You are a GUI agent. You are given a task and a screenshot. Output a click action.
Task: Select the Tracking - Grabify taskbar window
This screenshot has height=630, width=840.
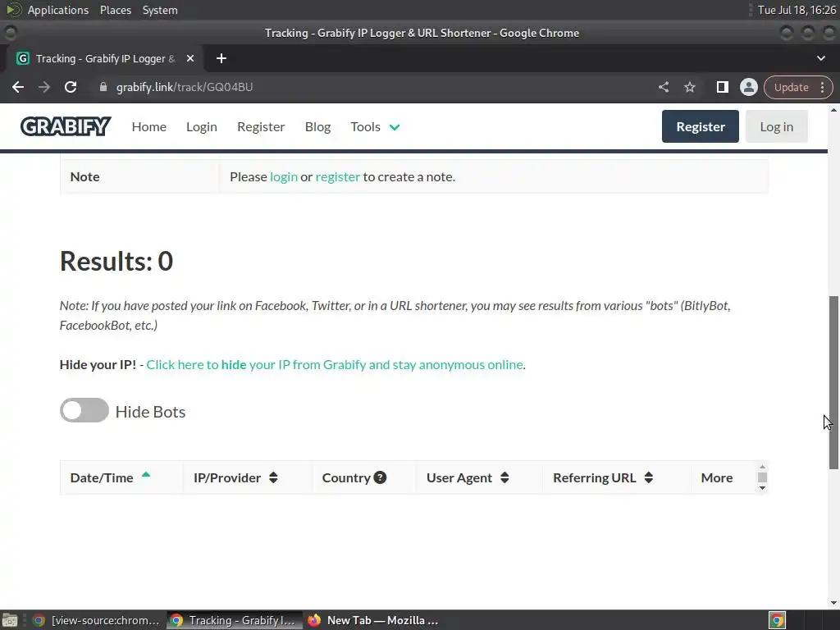pyautogui.click(x=234, y=620)
